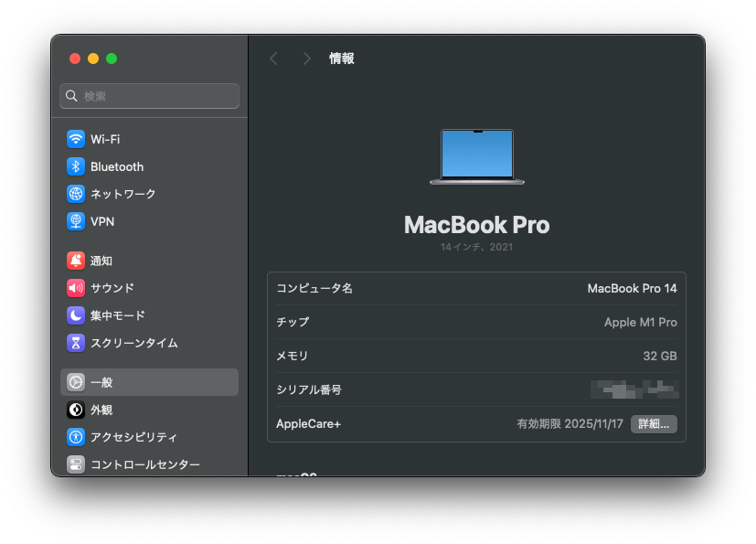Click the MacBook Pro heading
This screenshot has height=544, width=756.
tap(477, 225)
